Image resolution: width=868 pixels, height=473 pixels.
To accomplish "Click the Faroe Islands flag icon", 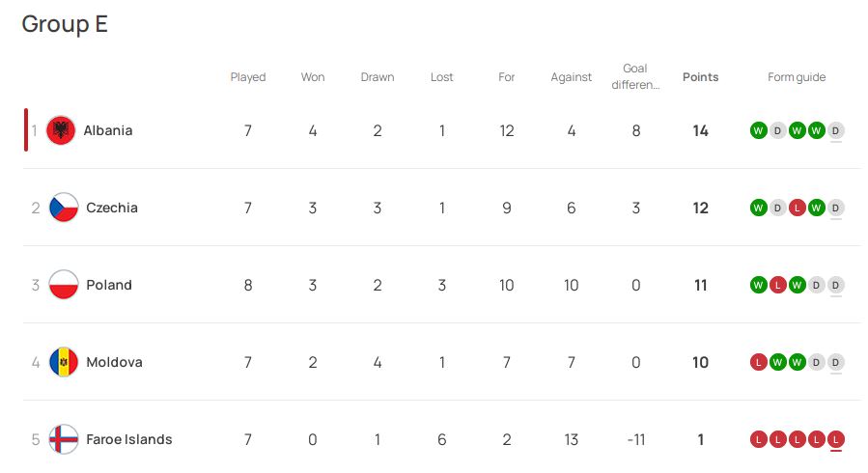I will (64, 439).
